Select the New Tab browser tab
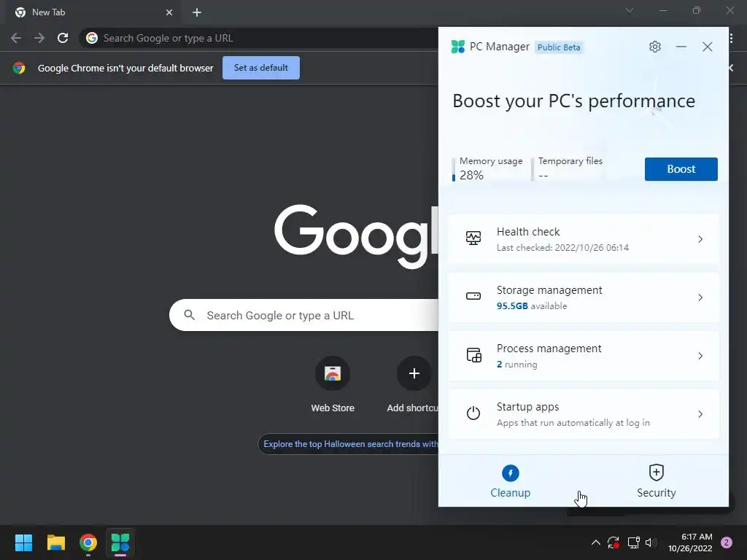The height and width of the screenshot is (560, 747). pyautogui.click(x=93, y=12)
